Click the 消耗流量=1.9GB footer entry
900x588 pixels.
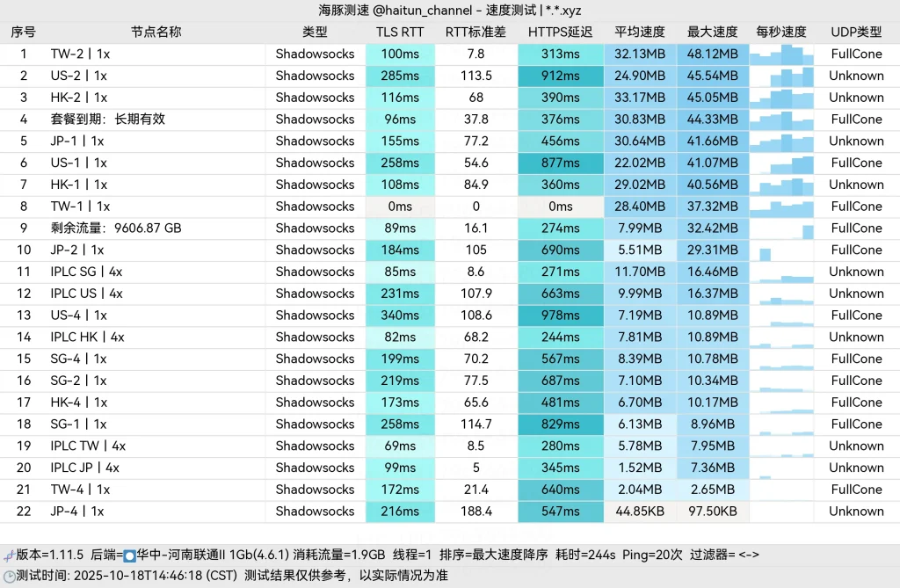pos(339,555)
